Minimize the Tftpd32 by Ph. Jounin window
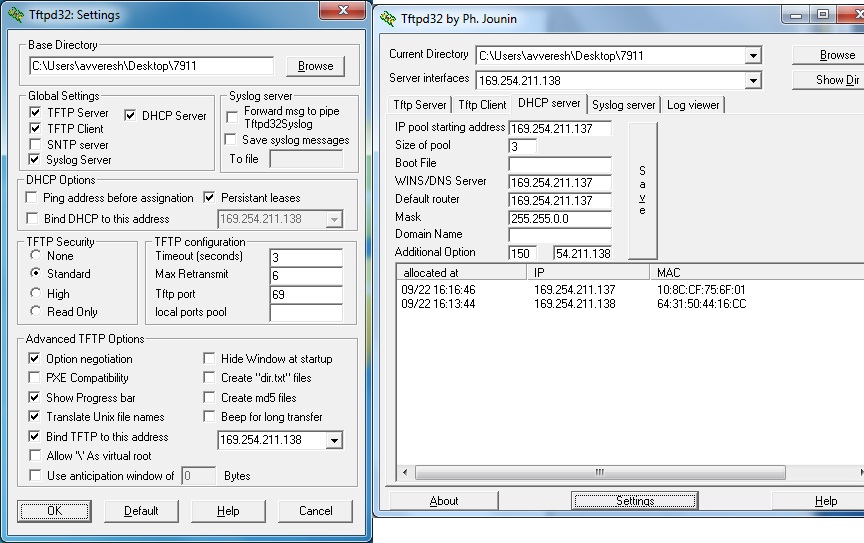 tap(796, 15)
